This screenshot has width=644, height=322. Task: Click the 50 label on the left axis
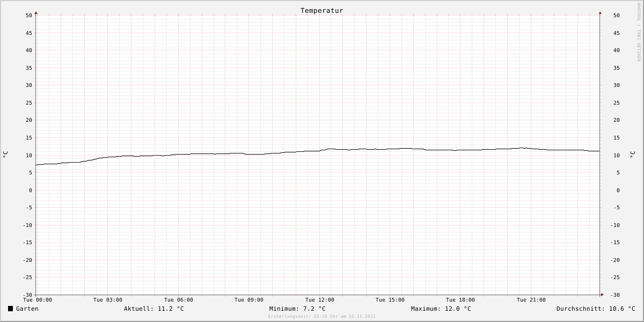coord(28,16)
